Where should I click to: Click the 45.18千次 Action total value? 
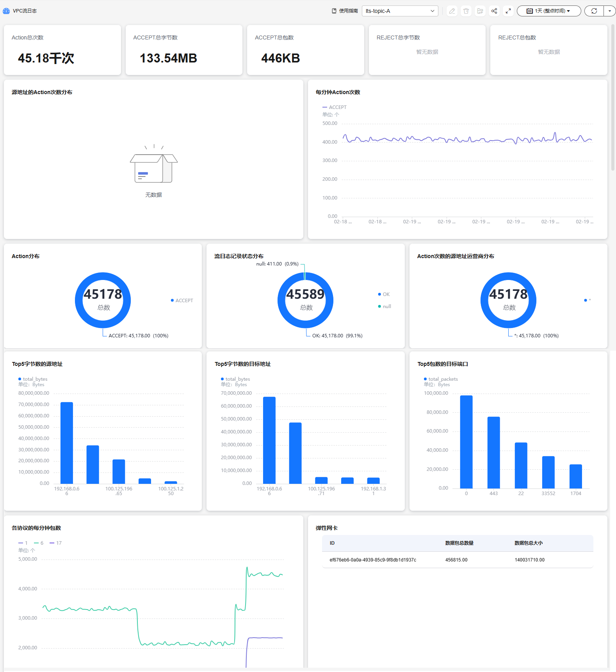46,58
